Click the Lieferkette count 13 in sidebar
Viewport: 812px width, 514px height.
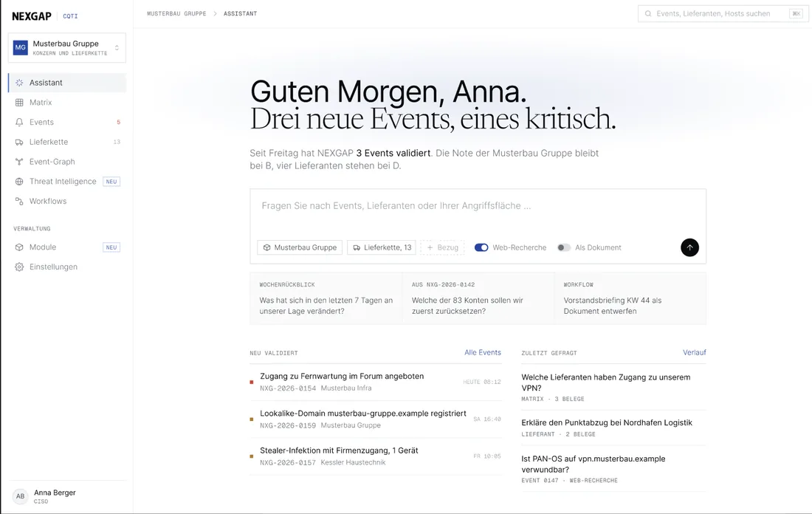click(117, 142)
